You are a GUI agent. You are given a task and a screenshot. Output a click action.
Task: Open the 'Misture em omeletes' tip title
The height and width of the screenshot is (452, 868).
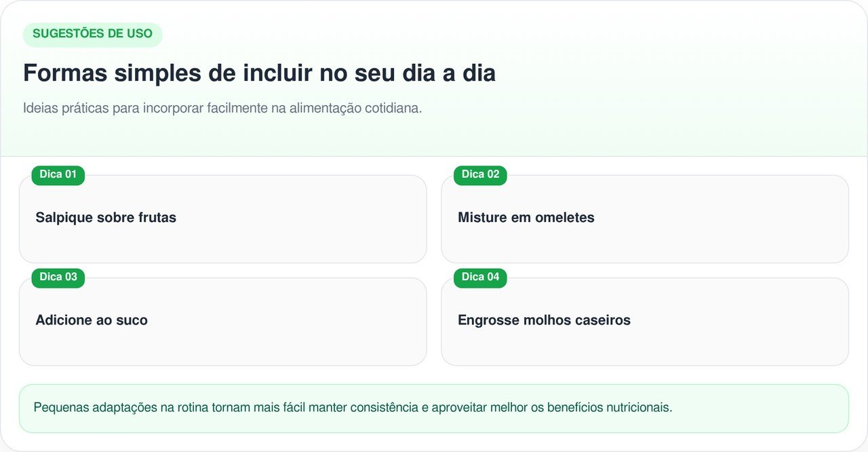click(526, 218)
